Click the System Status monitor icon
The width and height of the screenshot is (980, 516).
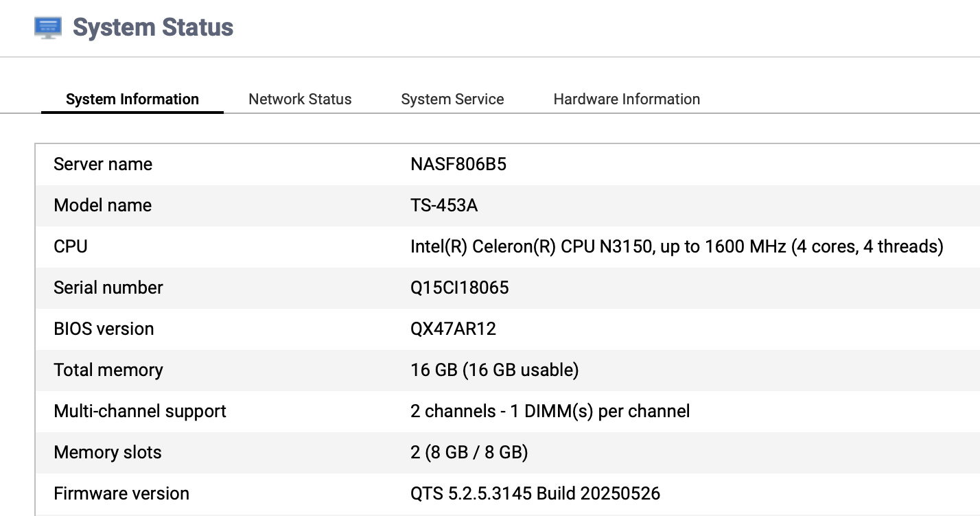point(48,27)
